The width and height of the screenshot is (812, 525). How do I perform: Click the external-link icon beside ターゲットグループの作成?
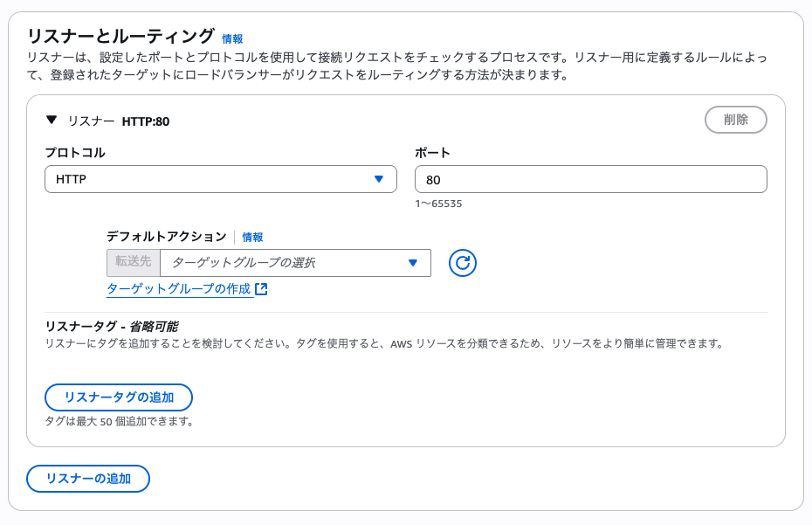coord(261,287)
